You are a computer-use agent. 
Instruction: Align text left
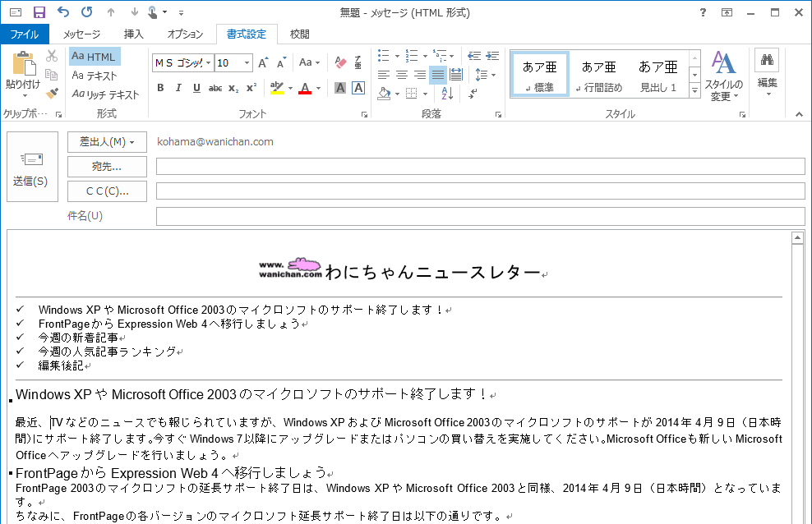coord(383,75)
